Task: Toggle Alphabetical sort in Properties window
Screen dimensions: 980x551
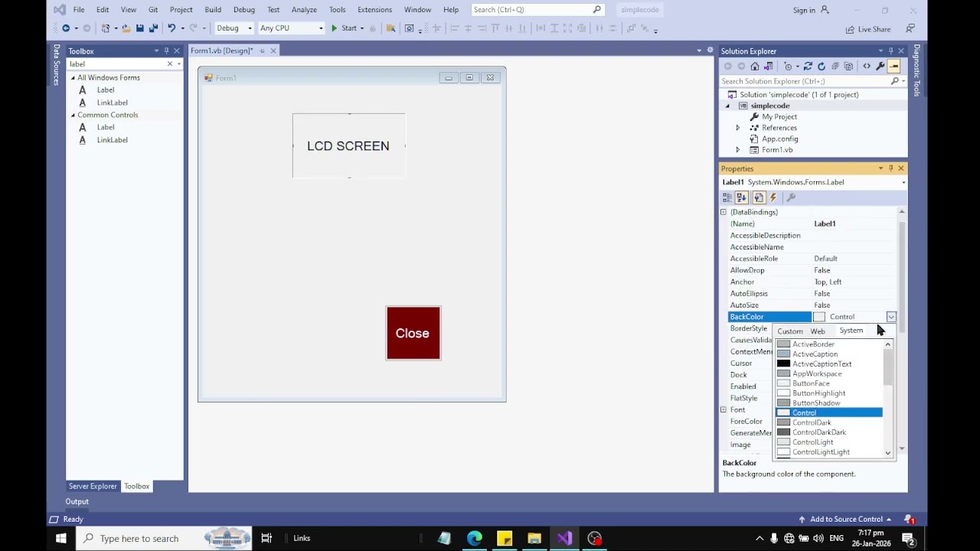Action: (742, 197)
